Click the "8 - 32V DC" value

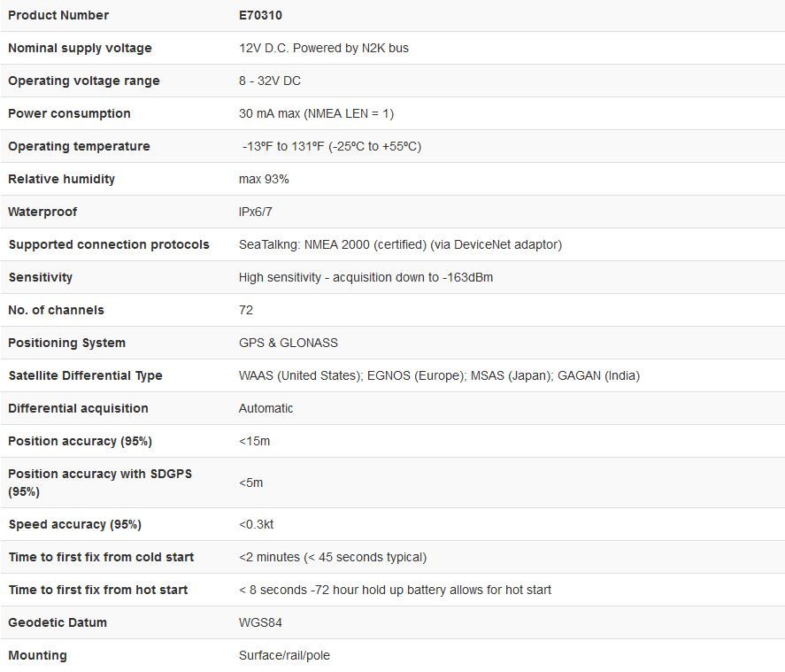tap(270, 81)
